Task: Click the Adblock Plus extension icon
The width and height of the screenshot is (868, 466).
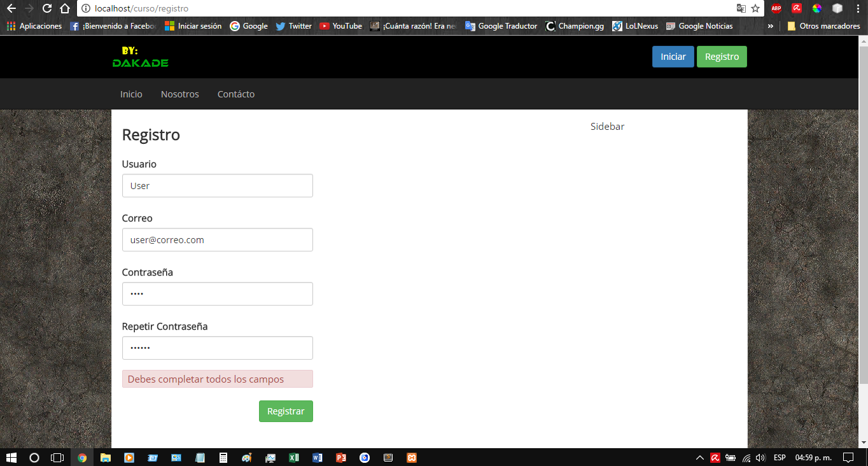Action: [776, 8]
